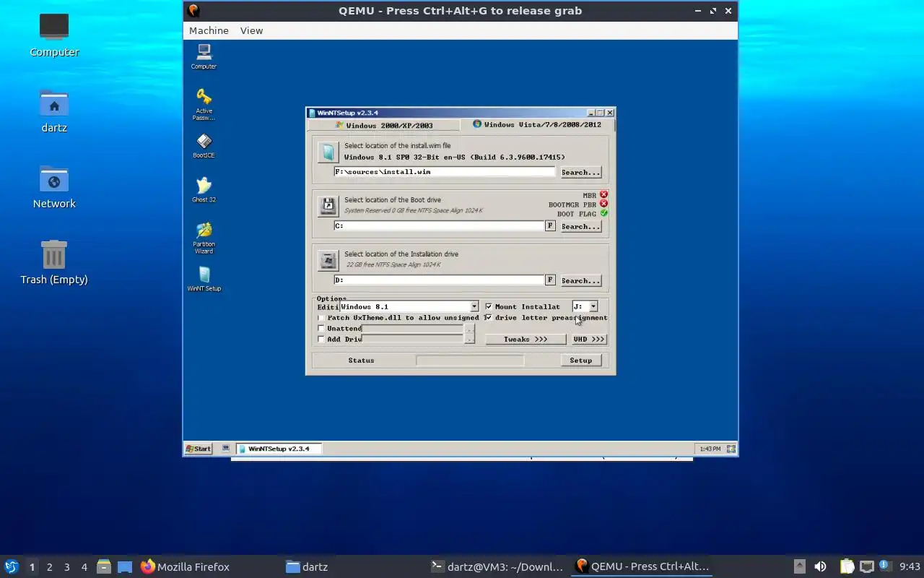Click Search for the Boot drive
The image size is (924, 578).
[580, 226]
